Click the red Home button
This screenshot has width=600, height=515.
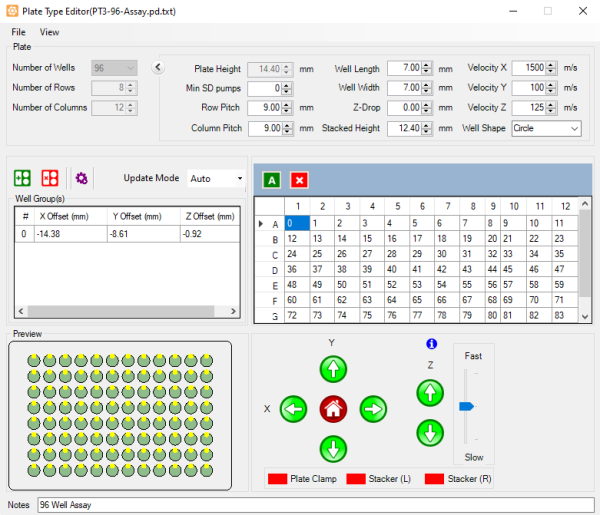pos(333,409)
